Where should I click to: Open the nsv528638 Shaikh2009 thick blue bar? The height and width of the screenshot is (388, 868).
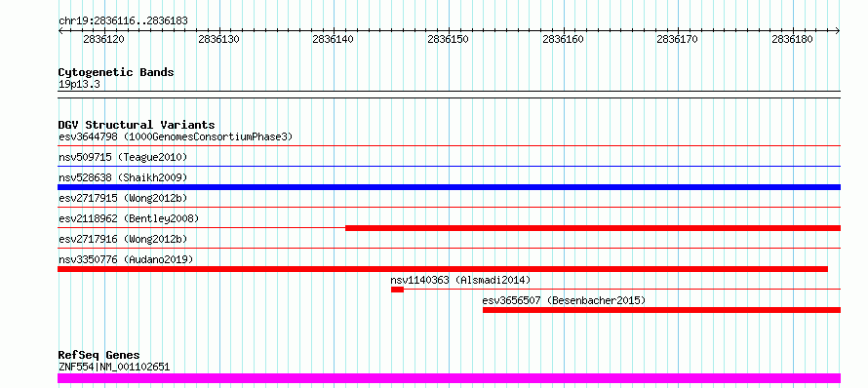point(449,187)
